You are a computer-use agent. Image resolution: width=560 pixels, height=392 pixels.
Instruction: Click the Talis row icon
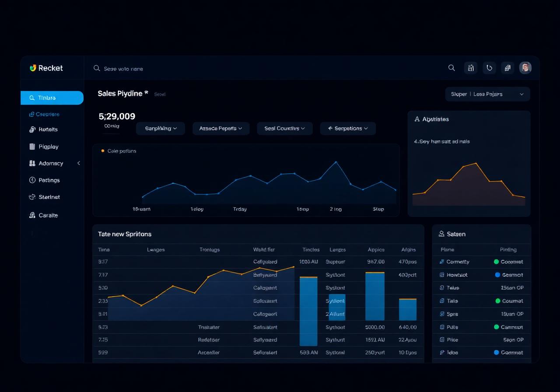(x=442, y=301)
